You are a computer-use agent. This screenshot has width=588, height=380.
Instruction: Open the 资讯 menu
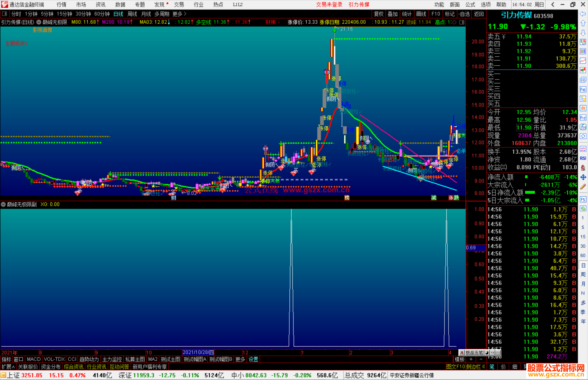(x=100, y=5)
